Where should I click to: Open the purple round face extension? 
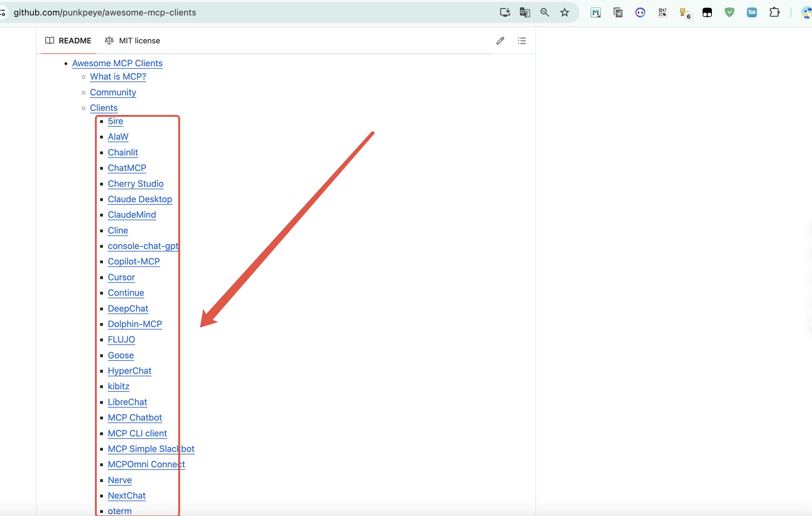[640, 12]
